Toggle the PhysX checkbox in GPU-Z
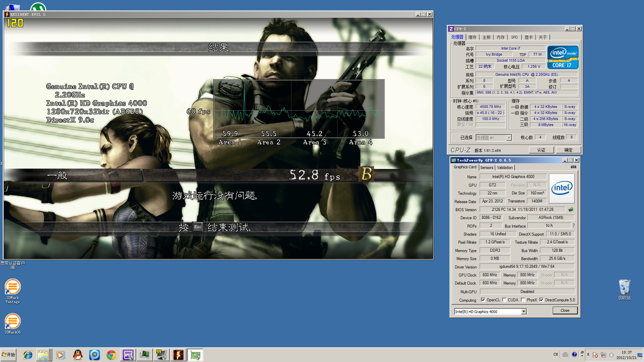This screenshot has width=644, height=362. 523,300
